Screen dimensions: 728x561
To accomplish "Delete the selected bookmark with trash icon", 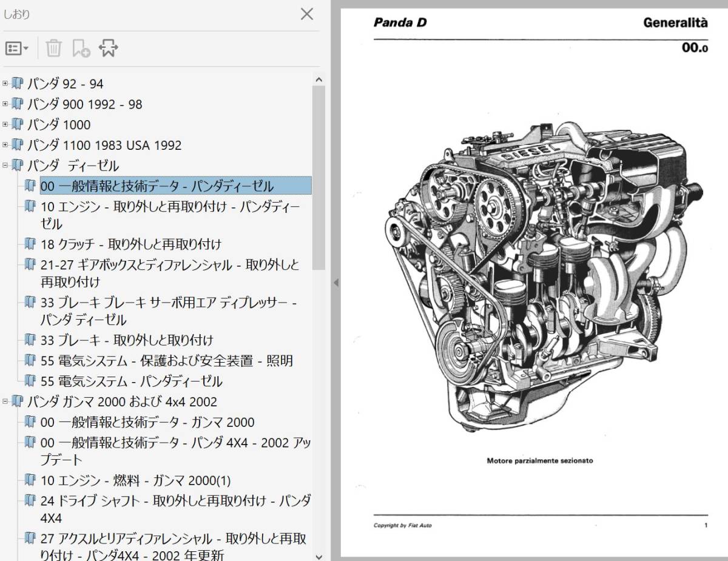I will [53, 49].
